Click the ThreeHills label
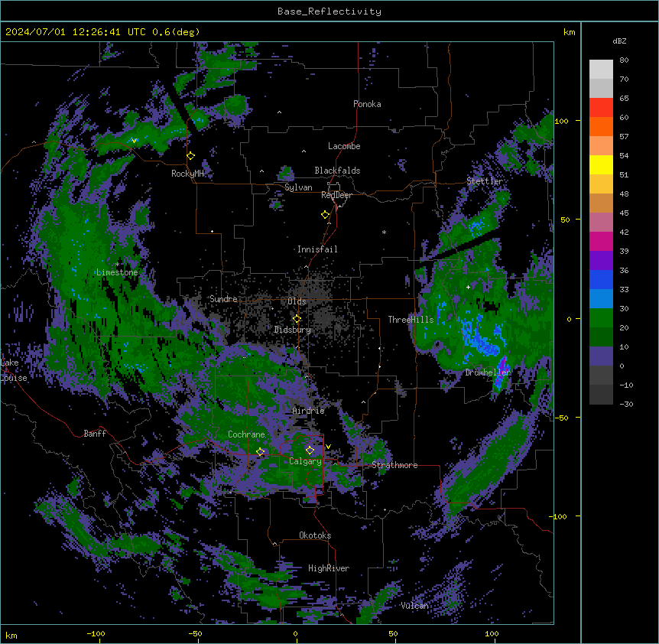The image size is (659, 644). click(x=411, y=320)
